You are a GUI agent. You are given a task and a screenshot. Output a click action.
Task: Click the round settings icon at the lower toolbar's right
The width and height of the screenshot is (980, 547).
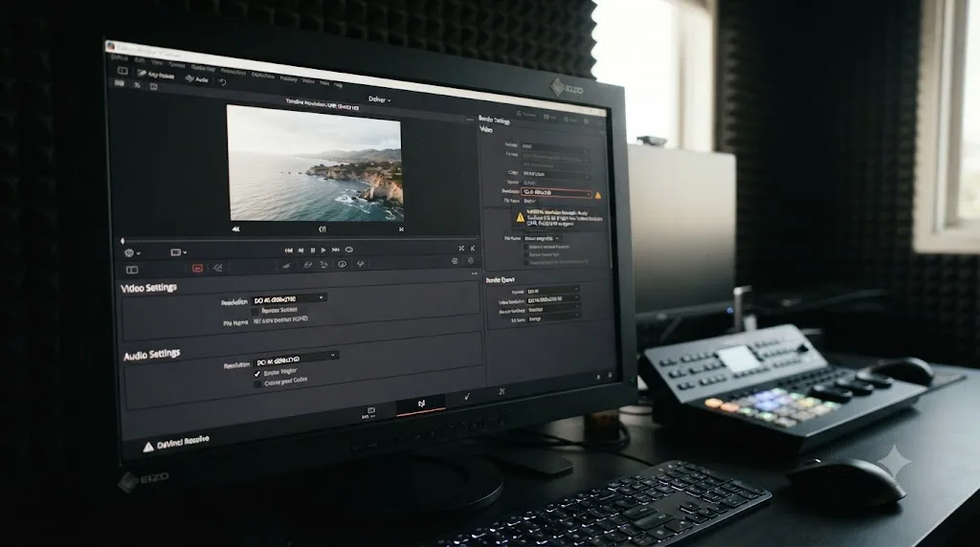[x=471, y=261]
